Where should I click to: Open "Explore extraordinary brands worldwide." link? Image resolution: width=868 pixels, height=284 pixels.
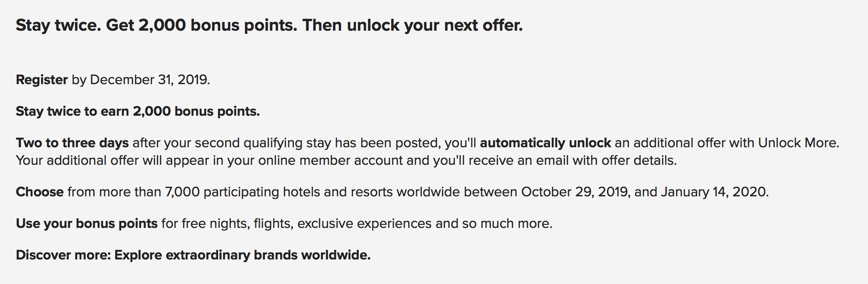point(243,255)
